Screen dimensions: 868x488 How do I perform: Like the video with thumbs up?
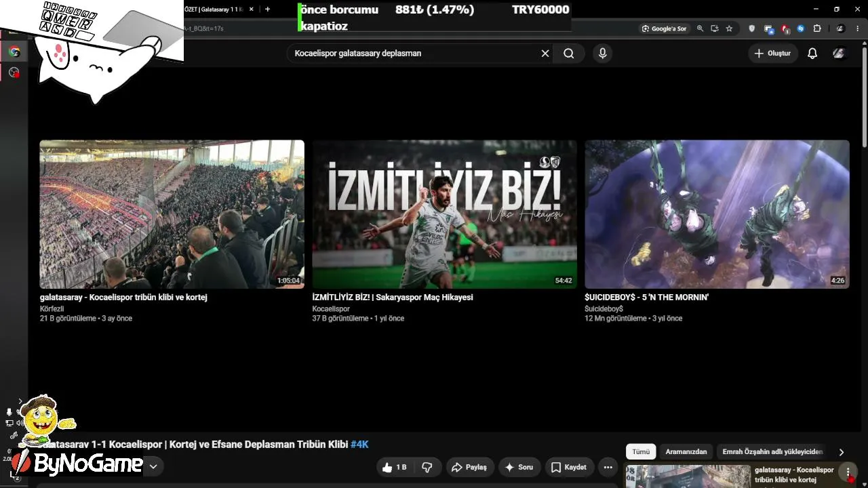(x=394, y=467)
